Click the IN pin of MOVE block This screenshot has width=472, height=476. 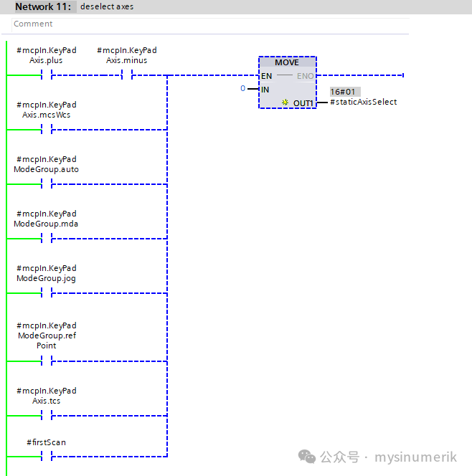(x=265, y=90)
